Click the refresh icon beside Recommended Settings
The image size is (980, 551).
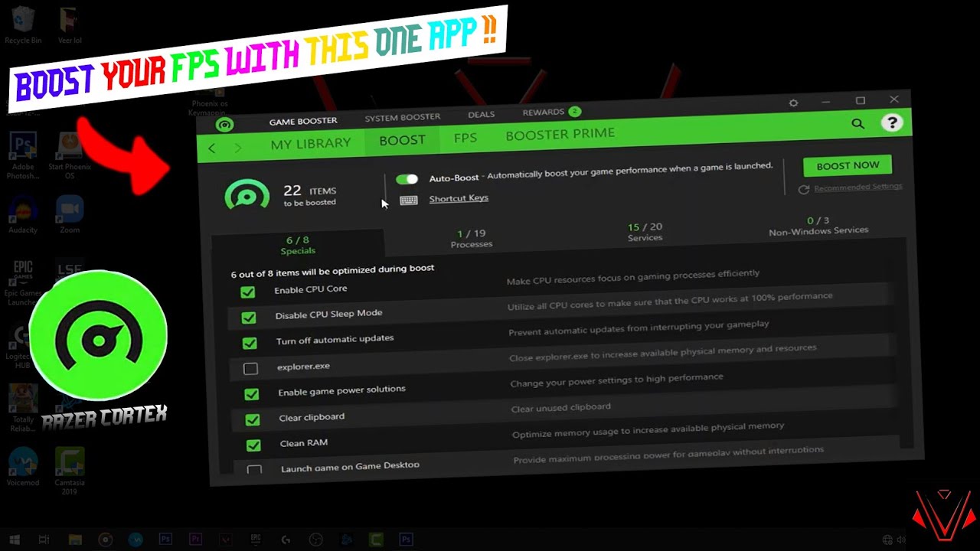pyautogui.click(x=804, y=189)
